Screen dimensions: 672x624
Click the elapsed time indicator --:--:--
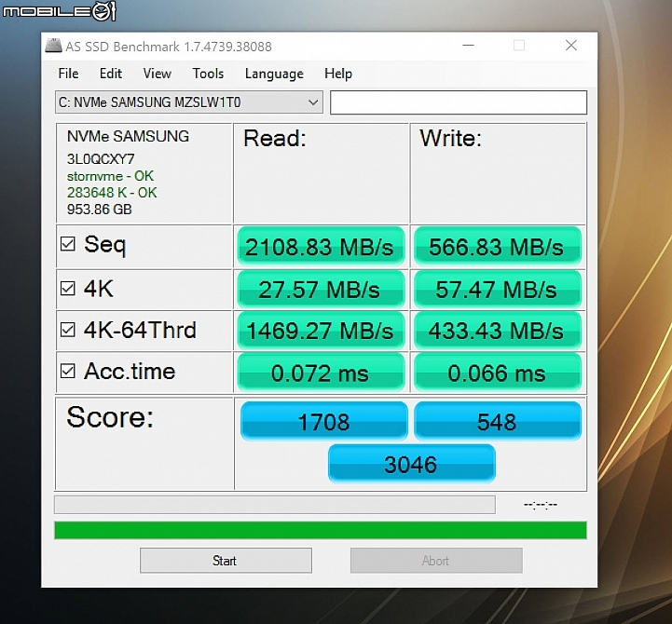coord(540,505)
